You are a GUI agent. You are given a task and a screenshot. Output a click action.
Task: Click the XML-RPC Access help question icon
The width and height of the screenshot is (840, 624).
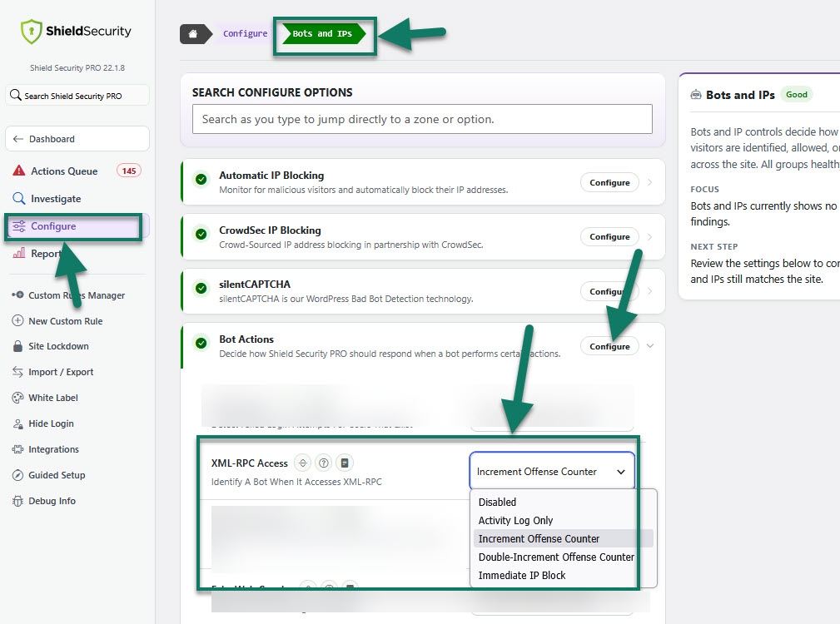(324, 463)
